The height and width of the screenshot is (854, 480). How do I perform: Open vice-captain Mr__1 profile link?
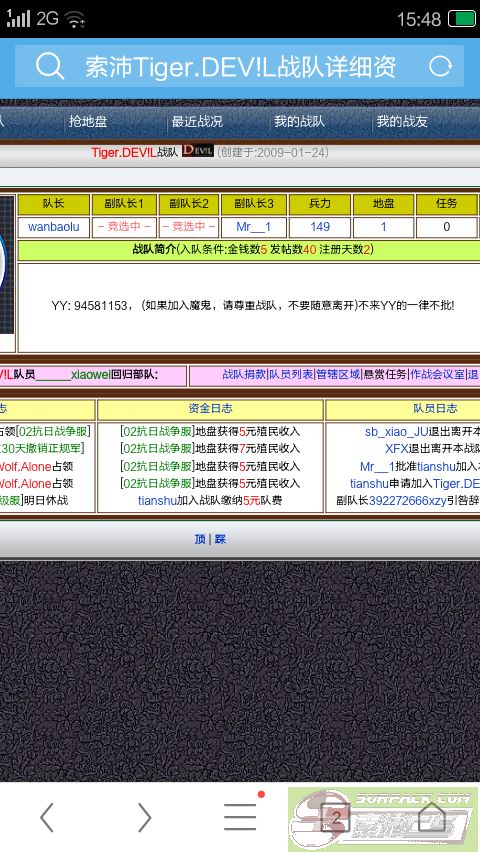[x=253, y=227]
